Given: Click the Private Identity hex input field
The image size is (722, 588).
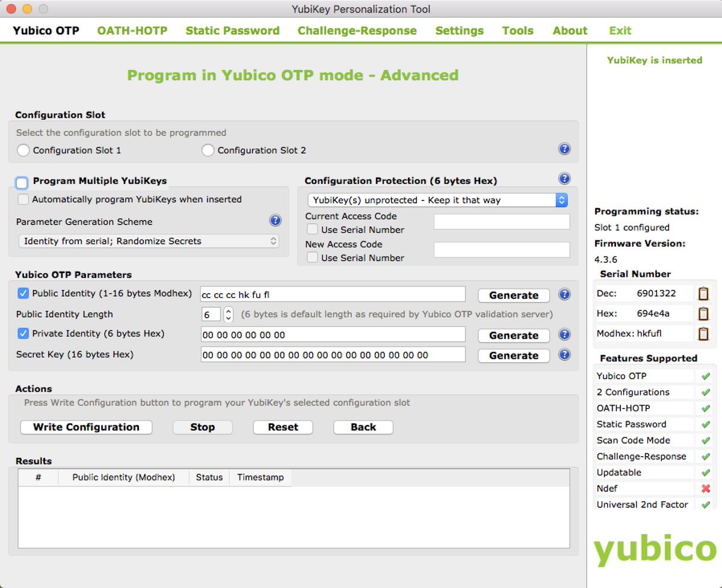Looking at the screenshot, I should click(333, 334).
